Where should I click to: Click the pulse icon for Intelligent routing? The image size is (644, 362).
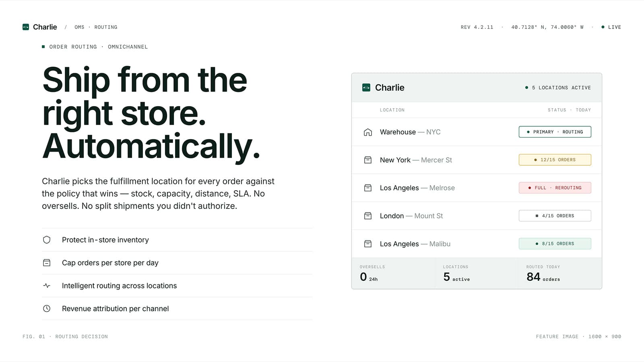click(47, 286)
